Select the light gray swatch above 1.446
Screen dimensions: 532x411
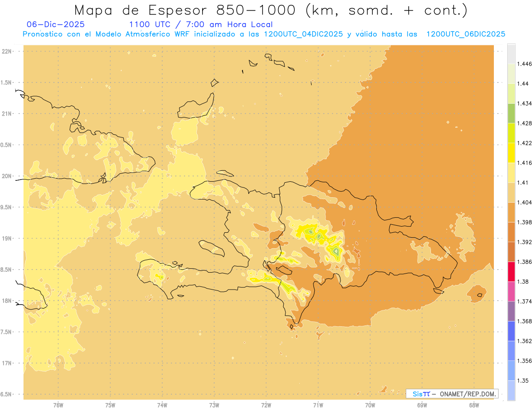pos(511,54)
